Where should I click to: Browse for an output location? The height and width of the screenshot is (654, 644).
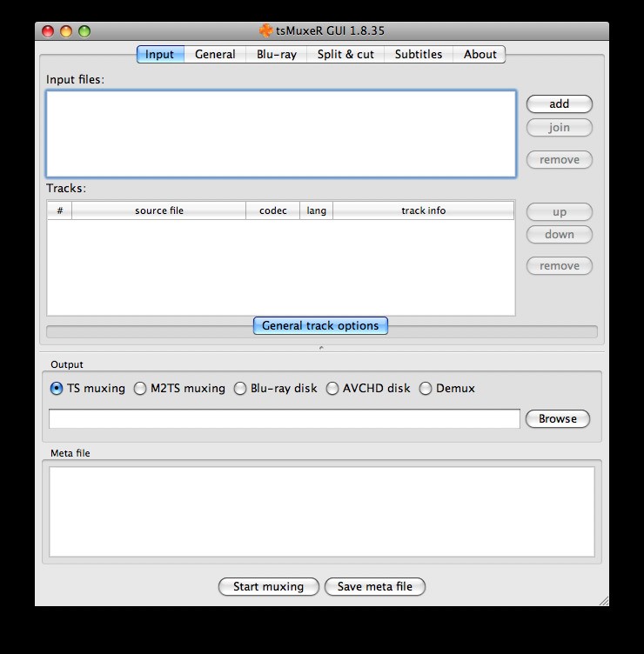(558, 419)
